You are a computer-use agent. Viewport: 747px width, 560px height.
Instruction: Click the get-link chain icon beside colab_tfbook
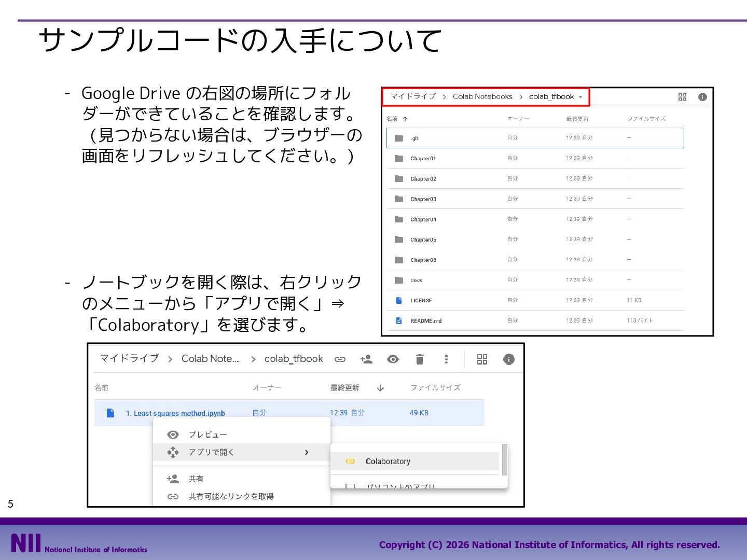340,359
